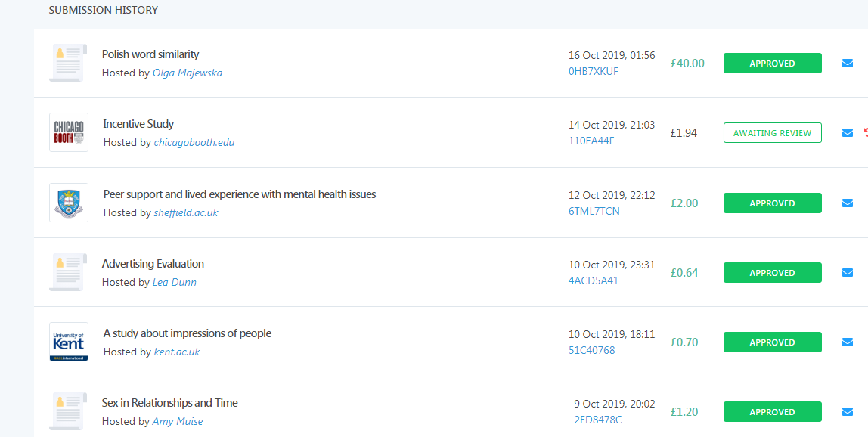Click the £0.70 reward amount
This screenshot has height=437, width=868.
pyautogui.click(x=684, y=342)
